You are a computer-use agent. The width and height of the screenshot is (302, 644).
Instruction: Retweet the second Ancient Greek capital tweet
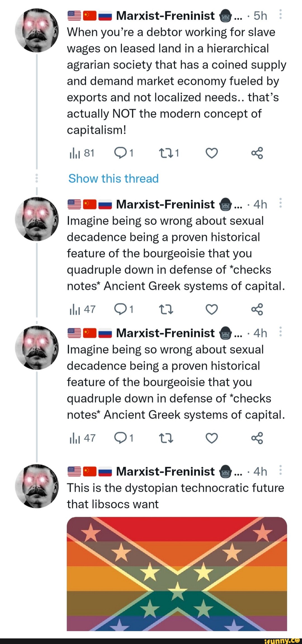pos(166,438)
